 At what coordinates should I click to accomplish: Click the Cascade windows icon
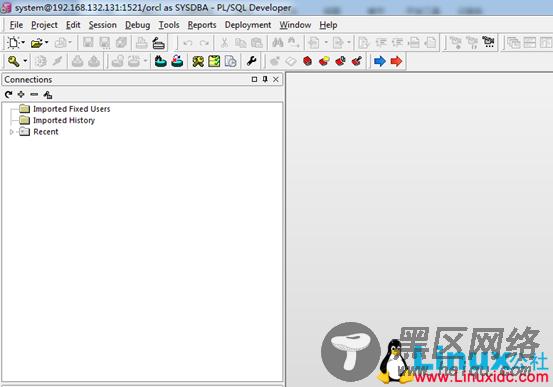pyautogui.click(x=514, y=43)
